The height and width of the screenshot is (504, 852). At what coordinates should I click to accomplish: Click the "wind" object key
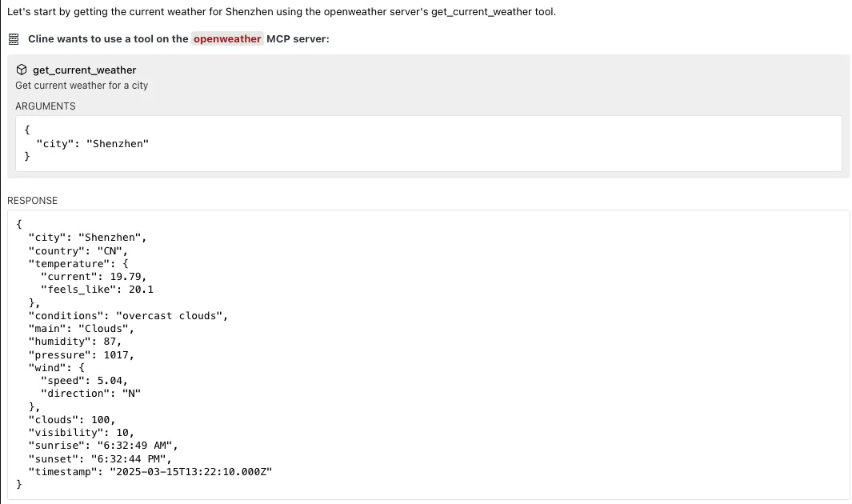pyautogui.click(x=50, y=368)
